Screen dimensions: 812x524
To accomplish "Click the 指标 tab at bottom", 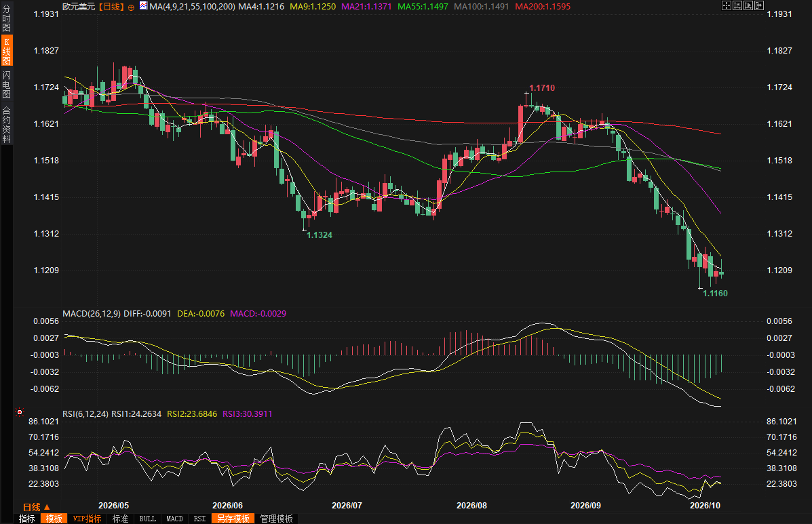I will tap(27, 519).
